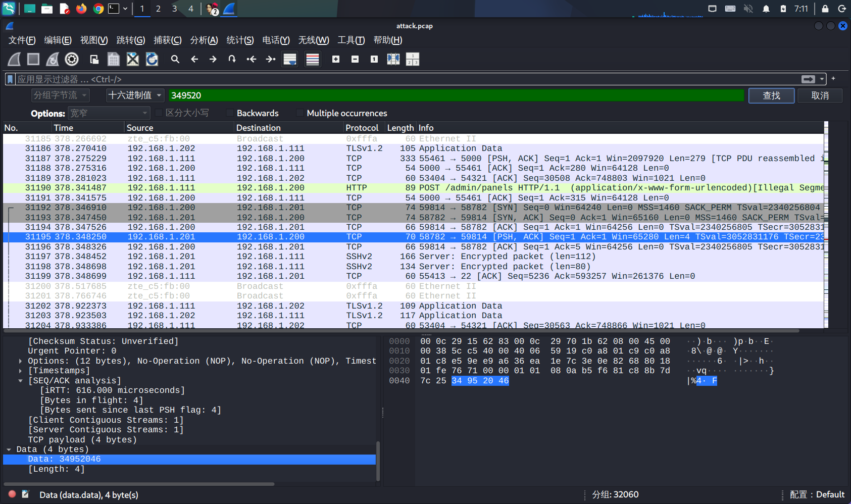Click the resize columns icon
Image resolution: width=851 pixels, height=504 pixels.
pyautogui.click(x=393, y=60)
